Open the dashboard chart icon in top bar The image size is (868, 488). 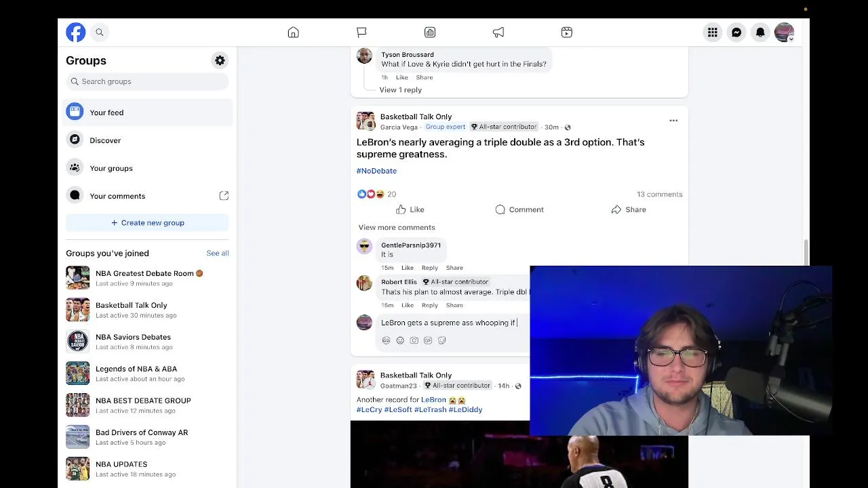pos(430,33)
